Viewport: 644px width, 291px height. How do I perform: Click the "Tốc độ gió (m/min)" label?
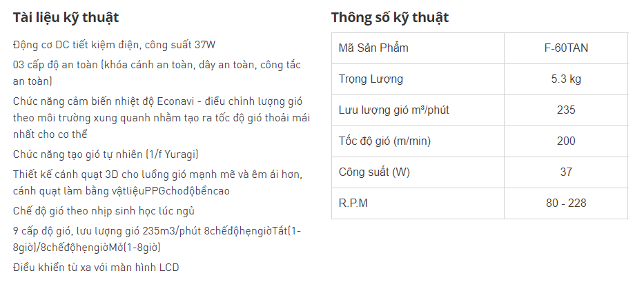coord(384,141)
